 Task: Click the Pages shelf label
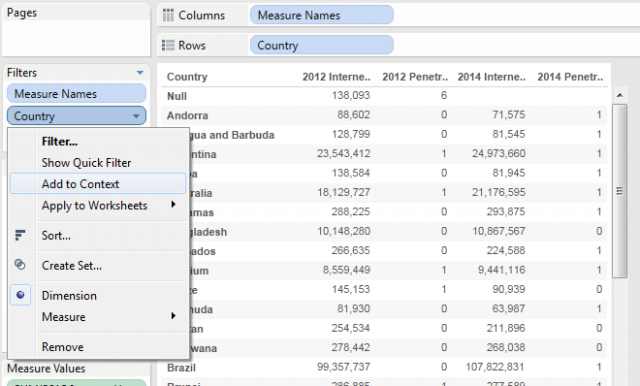[22, 13]
